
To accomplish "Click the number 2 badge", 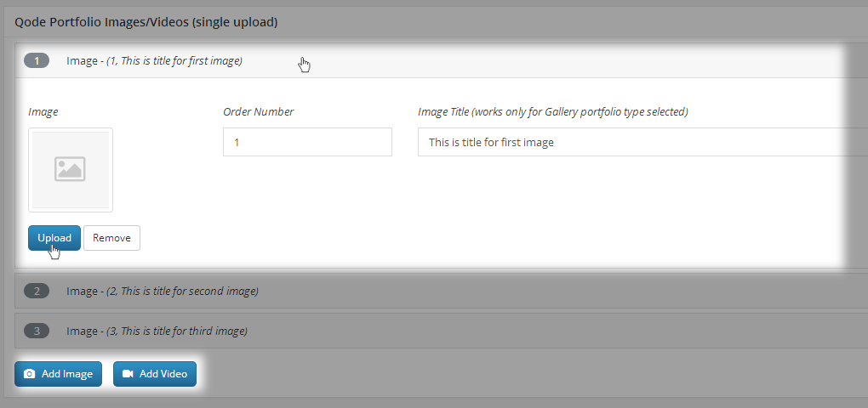I will (37, 291).
